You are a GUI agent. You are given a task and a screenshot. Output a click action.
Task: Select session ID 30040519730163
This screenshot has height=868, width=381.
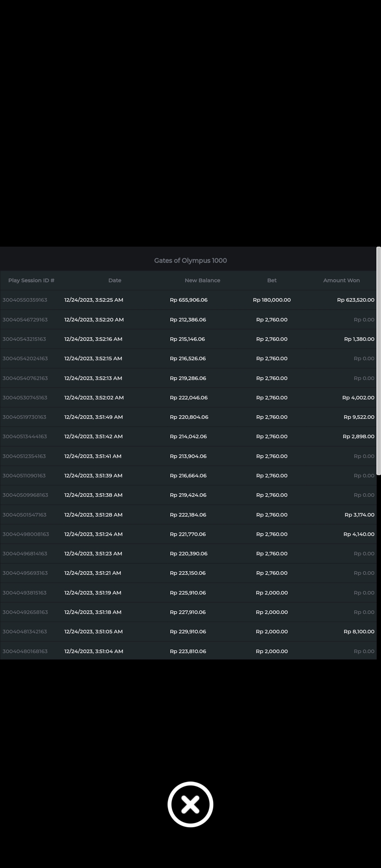point(24,417)
